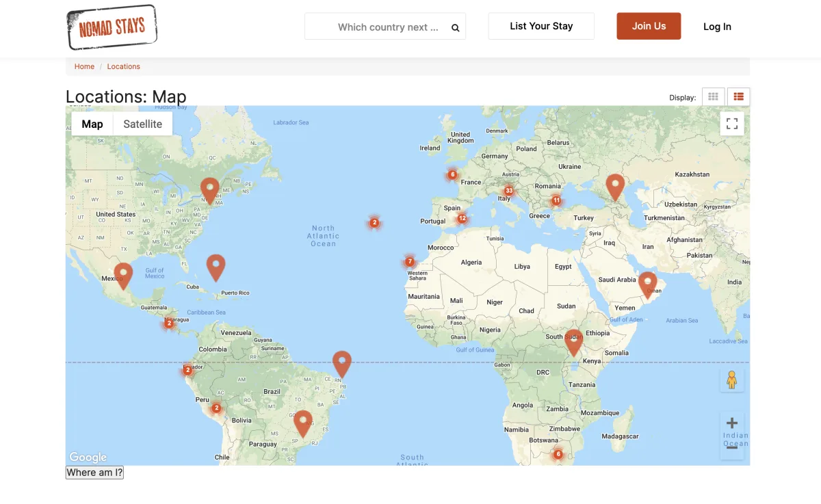821x504 pixels.
Task: Click the Where am I? button
Action: point(94,473)
